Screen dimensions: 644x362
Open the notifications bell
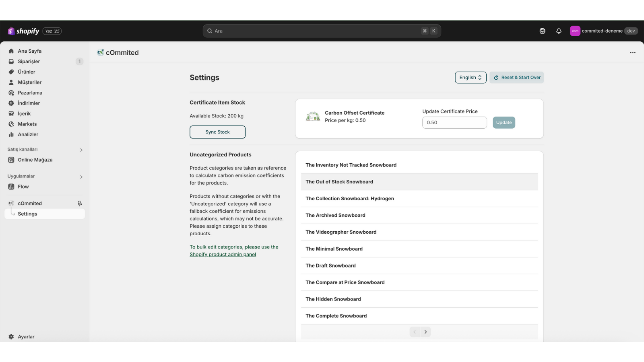coord(559,31)
